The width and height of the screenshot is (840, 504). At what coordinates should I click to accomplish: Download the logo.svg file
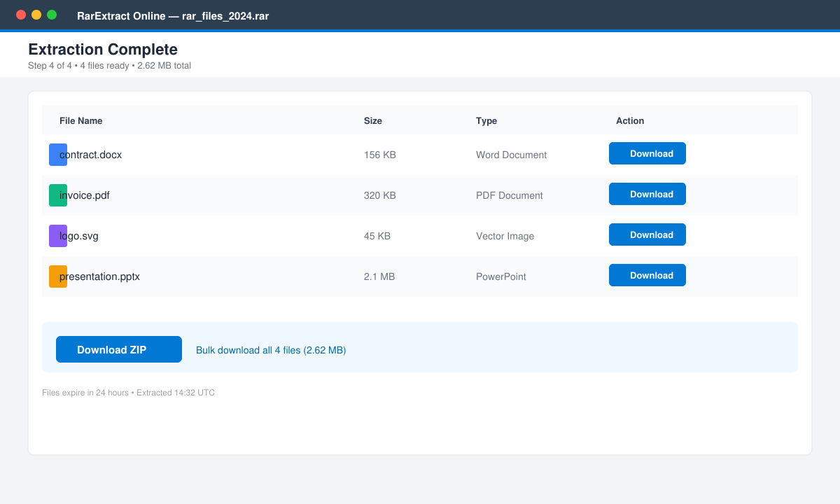[x=647, y=234]
